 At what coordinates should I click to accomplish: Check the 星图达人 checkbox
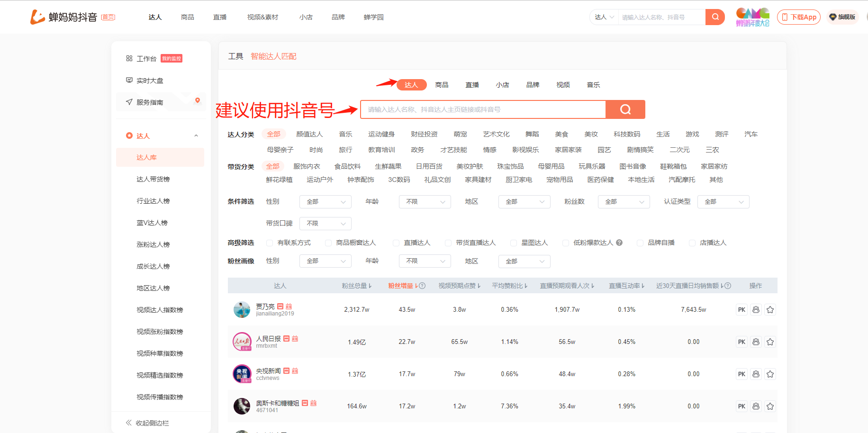(x=513, y=243)
